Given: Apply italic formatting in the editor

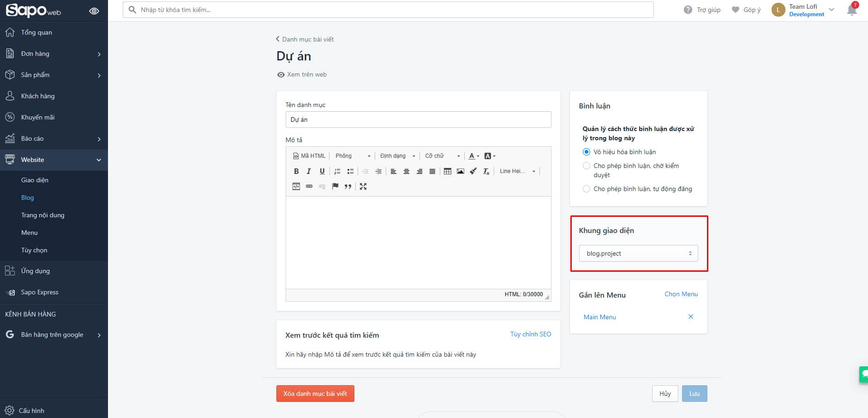Looking at the screenshot, I should [309, 171].
